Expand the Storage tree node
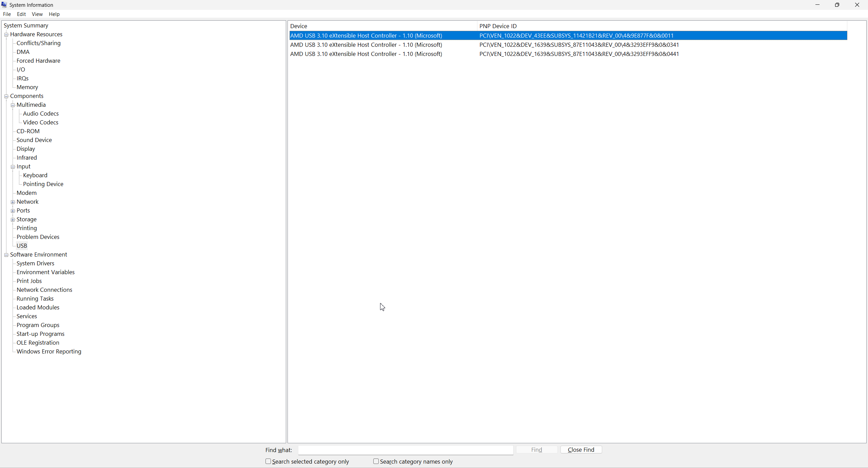 [13, 220]
